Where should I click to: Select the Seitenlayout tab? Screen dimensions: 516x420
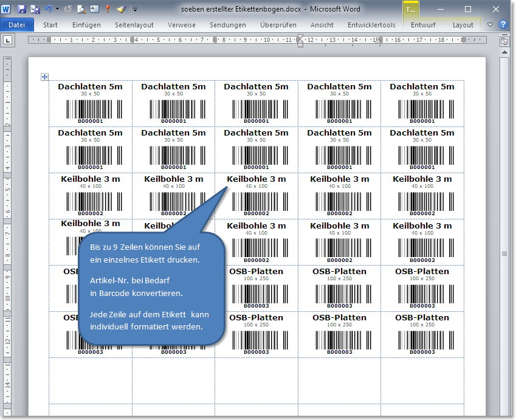point(134,25)
